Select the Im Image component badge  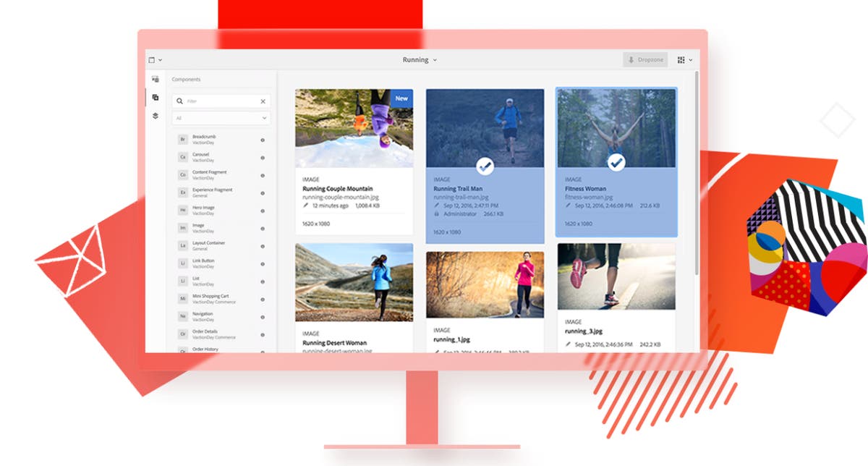(183, 228)
